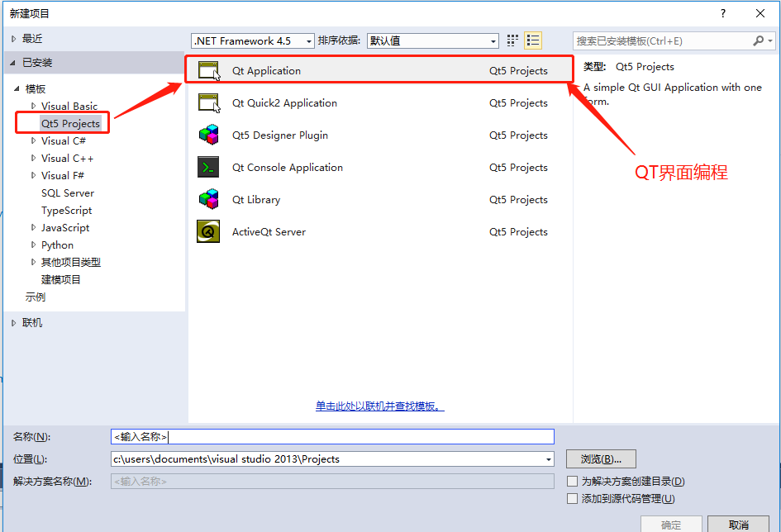Select the modeling projects tree item
This screenshot has width=781, height=532.
[61, 280]
